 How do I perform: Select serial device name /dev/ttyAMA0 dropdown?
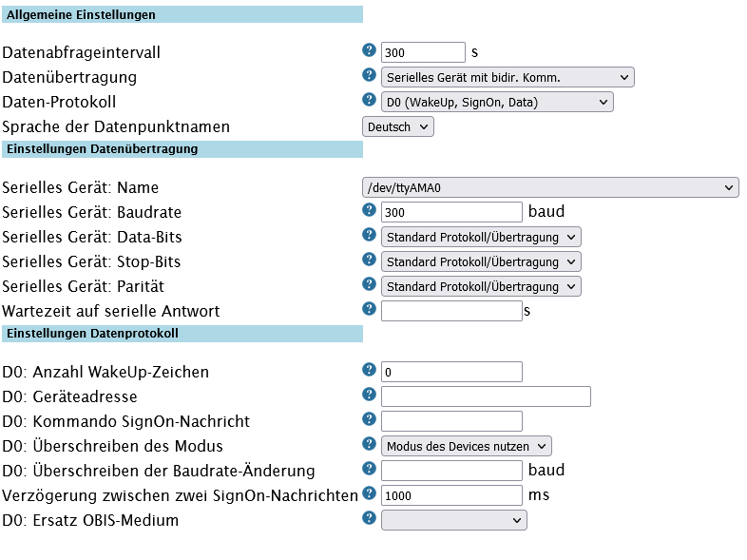[x=550, y=187]
